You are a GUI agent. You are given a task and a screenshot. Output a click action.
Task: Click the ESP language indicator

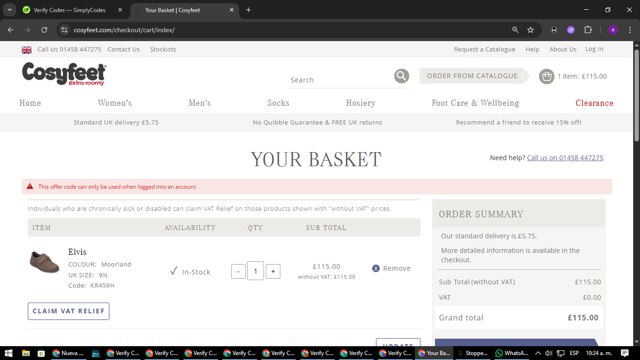(x=574, y=353)
